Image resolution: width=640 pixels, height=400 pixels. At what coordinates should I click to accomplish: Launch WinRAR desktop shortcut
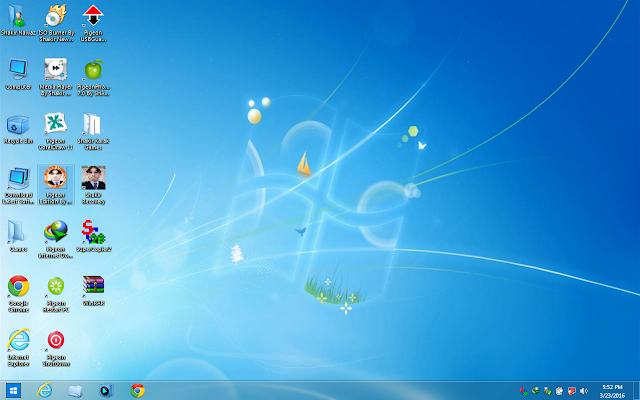[93, 290]
